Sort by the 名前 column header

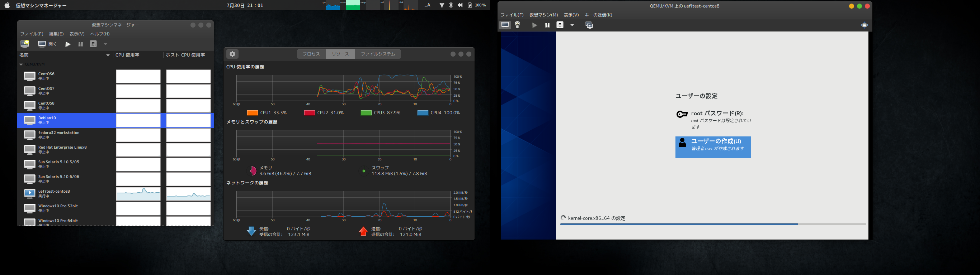(65, 55)
